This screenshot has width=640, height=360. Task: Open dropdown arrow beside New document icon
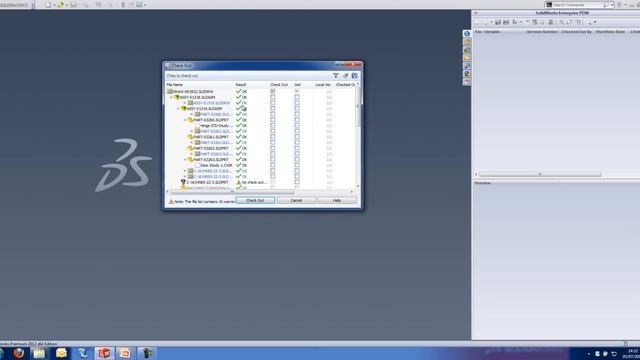54,5
